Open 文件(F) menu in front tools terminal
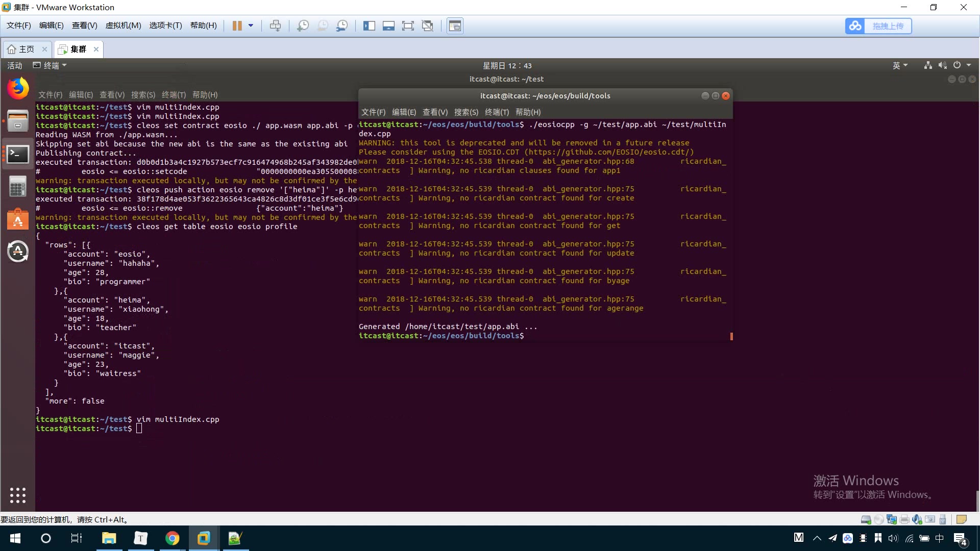This screenshot has width=980, height=551. pyautogui.click(x=373, y=112)
